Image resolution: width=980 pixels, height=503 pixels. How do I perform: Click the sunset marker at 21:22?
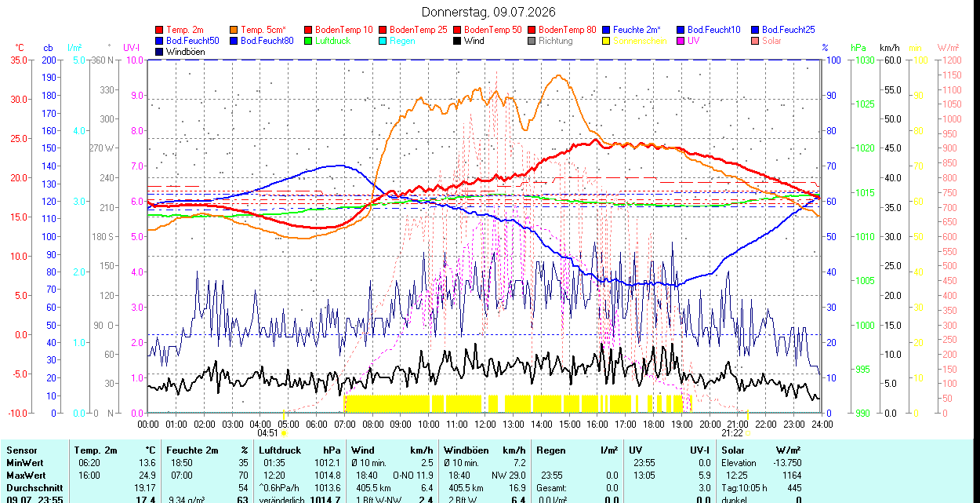(748, 432)
